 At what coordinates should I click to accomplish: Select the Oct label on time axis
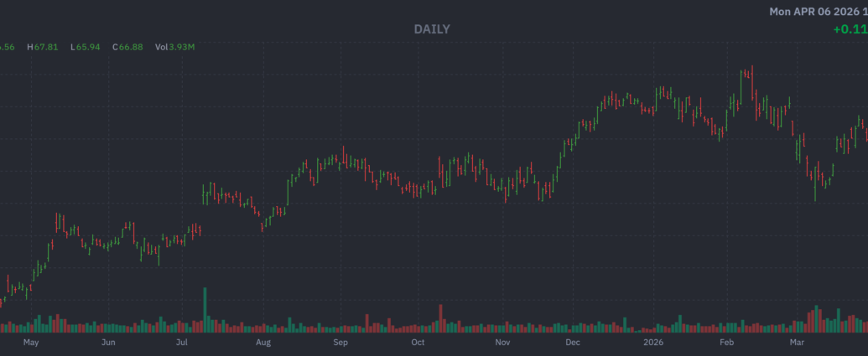point(418,343)
